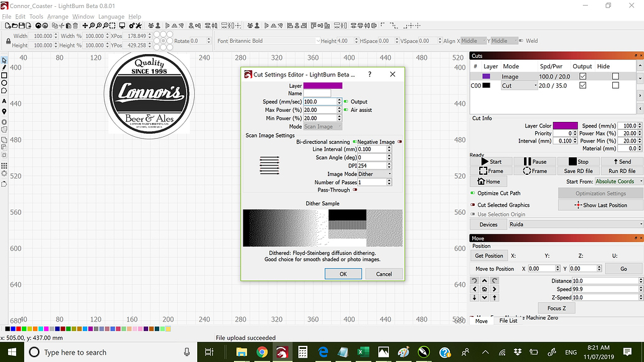644x362 pixels.
Task: Click the up jog arrow in Move panel
Action: (x=484, y=281)
